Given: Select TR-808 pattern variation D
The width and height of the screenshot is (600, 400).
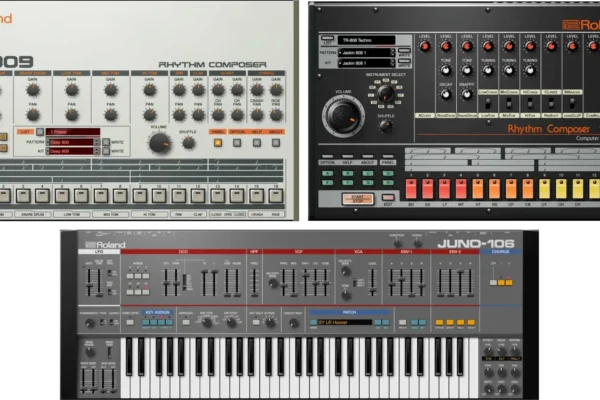Looking at the screenshot, I should click(x=388, y=173).
